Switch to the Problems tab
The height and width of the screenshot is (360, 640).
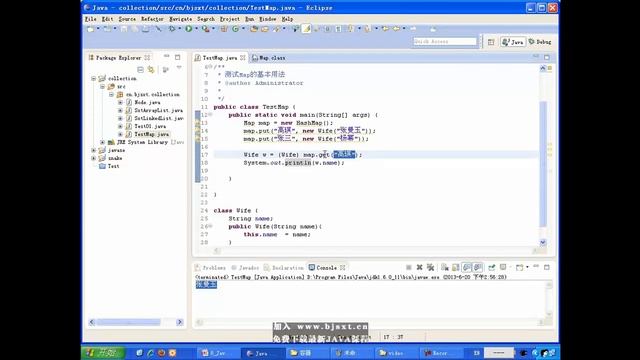pos(211,268)
